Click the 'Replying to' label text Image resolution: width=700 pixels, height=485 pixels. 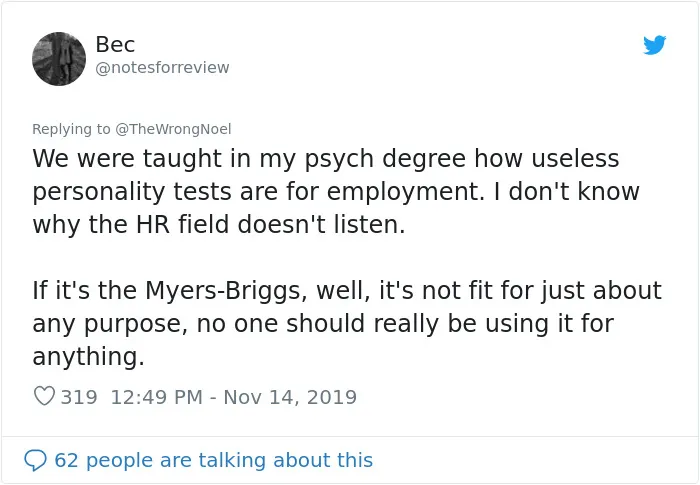(x=71, y=129)
